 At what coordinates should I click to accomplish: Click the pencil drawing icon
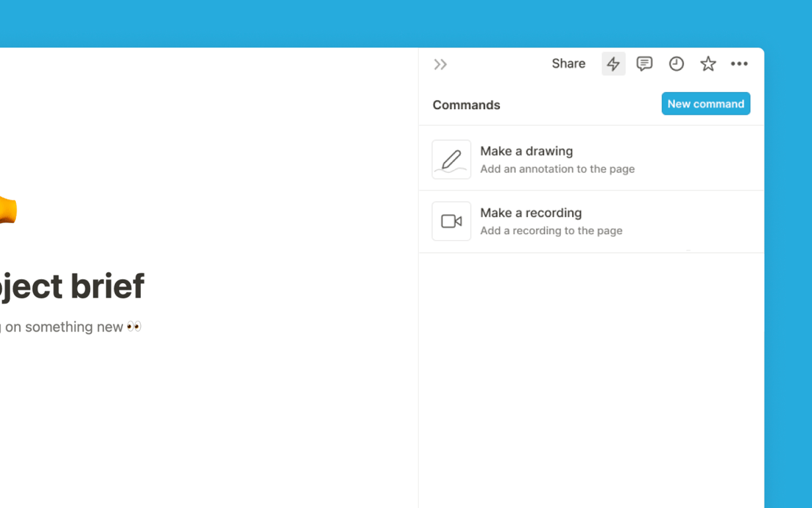pyautogui.click(x=452, y=159)
